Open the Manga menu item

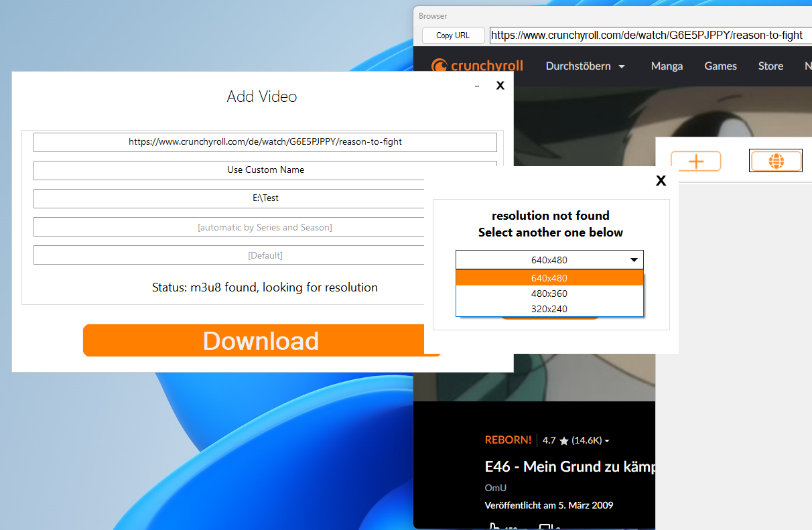(667, 66)
